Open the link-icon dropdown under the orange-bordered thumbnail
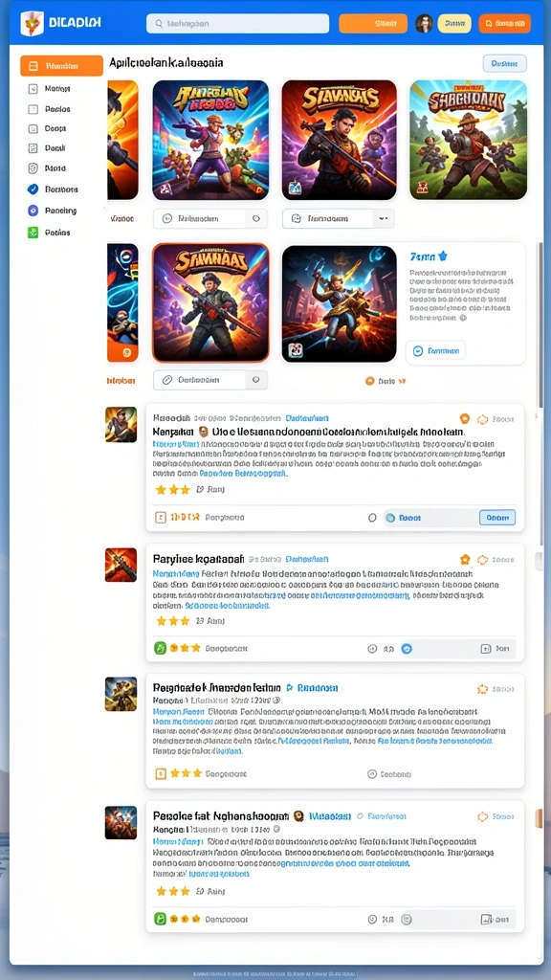Viewport: 551px width, 980px height. pos(209,380)
